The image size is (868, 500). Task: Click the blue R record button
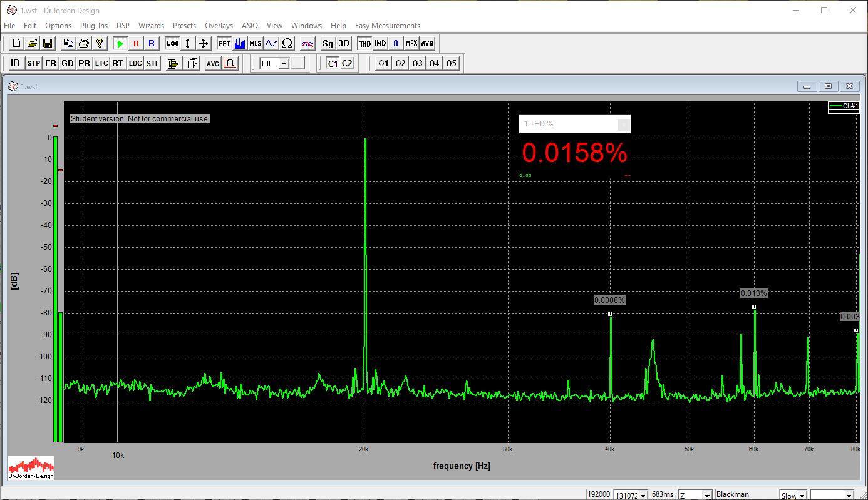click(x=151, y=43)
